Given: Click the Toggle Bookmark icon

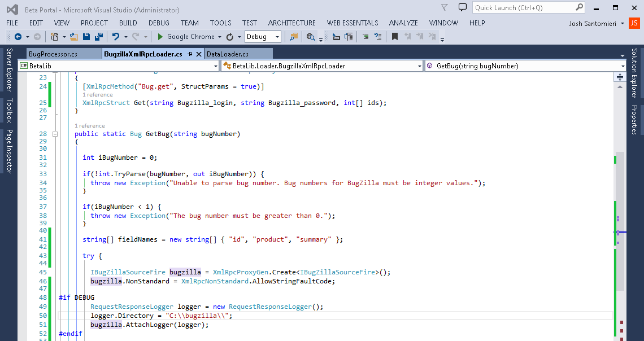Looking at the screenshot, I should [x=394, y=37].
